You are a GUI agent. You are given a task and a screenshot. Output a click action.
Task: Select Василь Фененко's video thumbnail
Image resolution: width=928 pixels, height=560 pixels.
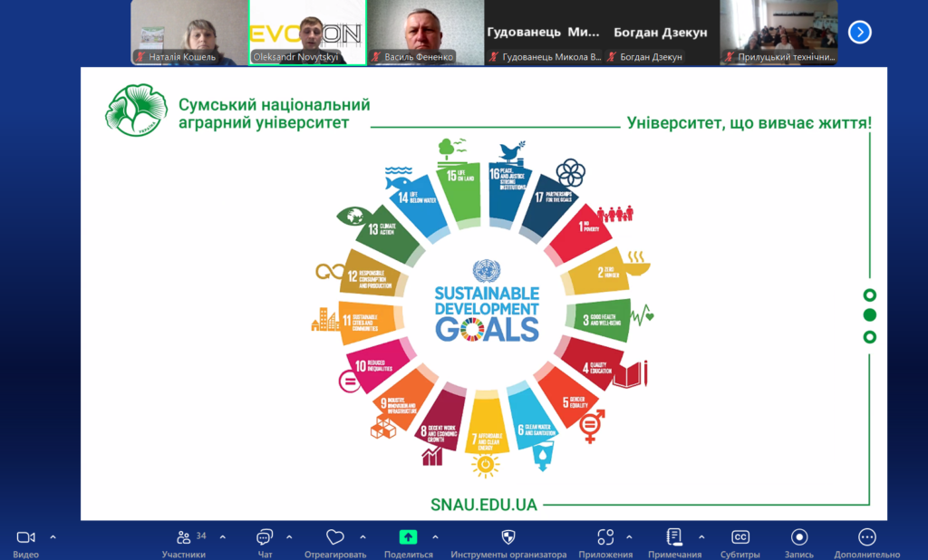[x=424, y=33]
